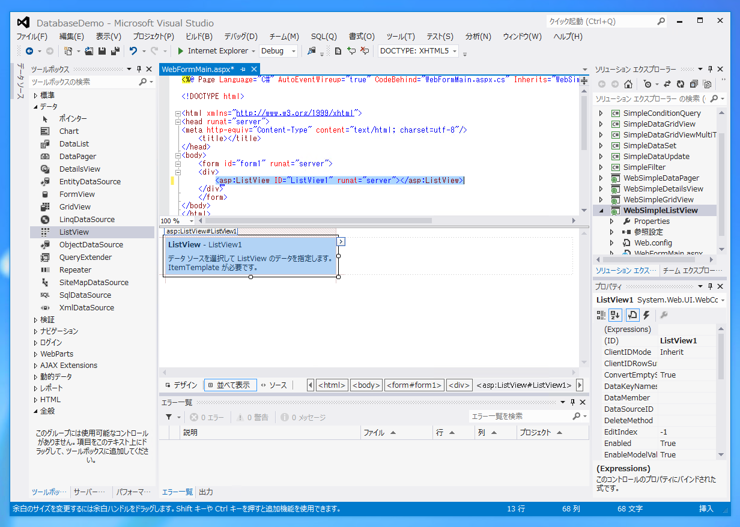Open the ListView smart tag arrow
The image size is (740, 527).
click(x=341, y=242)
